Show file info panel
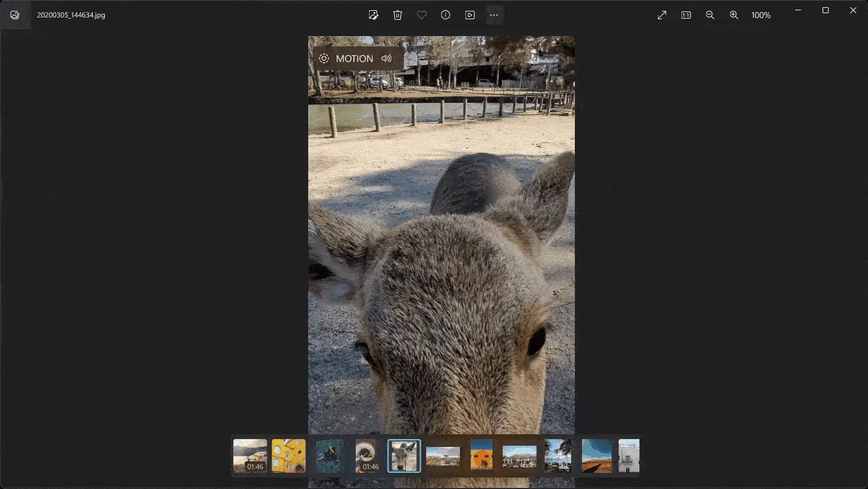 point(445,15)
